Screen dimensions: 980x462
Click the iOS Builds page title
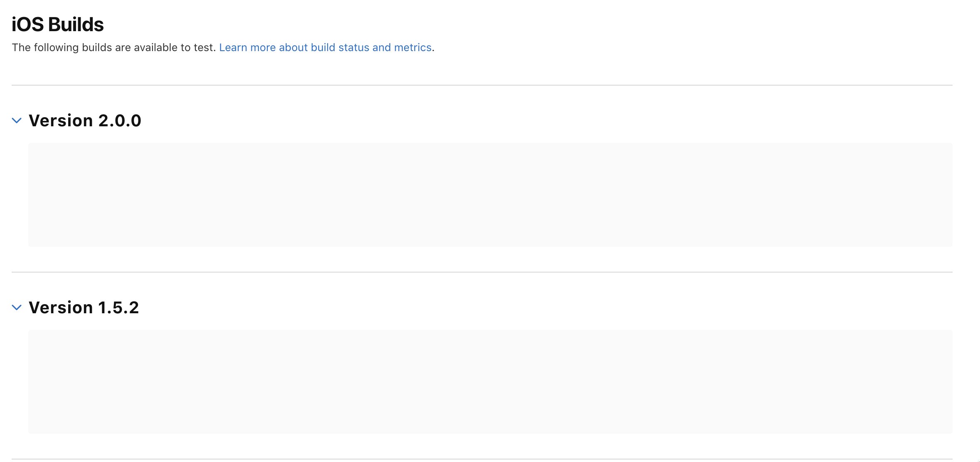click(x=57, y=25)
